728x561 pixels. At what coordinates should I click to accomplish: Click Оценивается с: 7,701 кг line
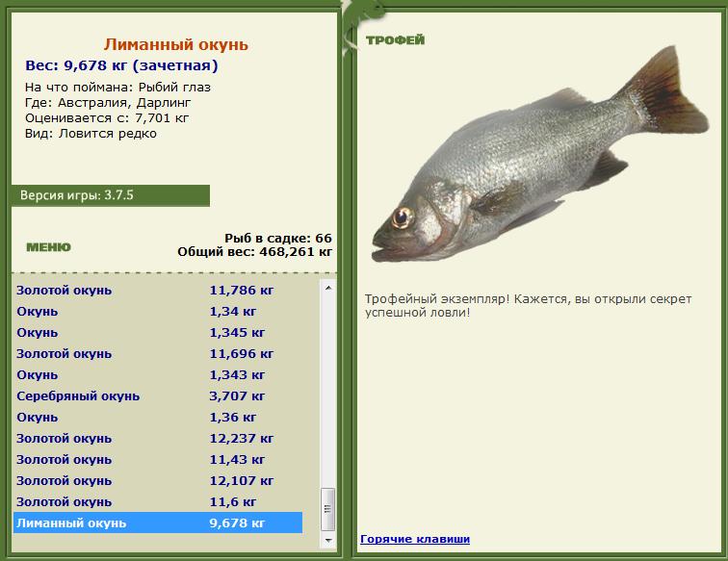point(107,117)
